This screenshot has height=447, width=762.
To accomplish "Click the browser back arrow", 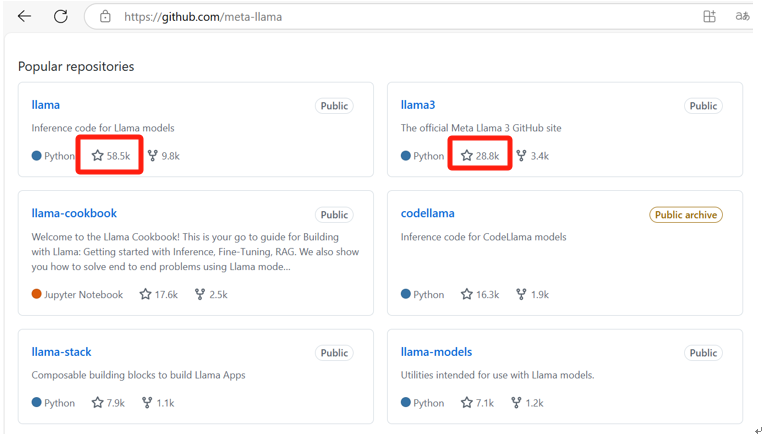I will pos(24,16).
